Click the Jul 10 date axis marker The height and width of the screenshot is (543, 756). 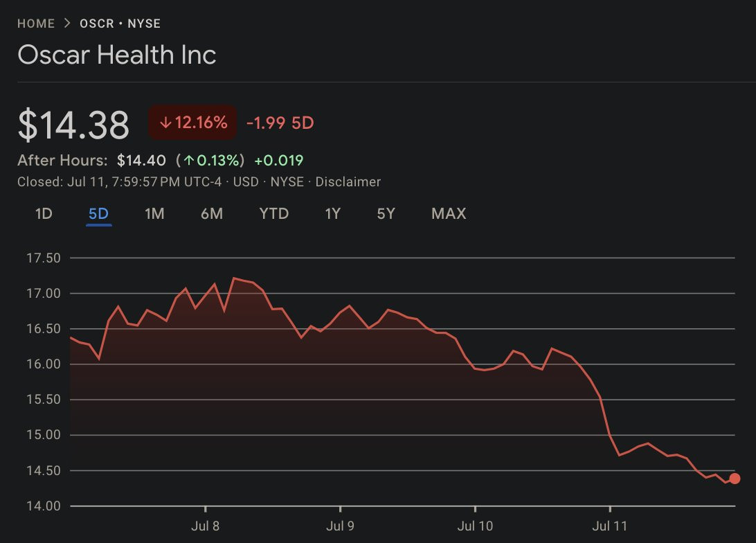click(x=475, y=526)
